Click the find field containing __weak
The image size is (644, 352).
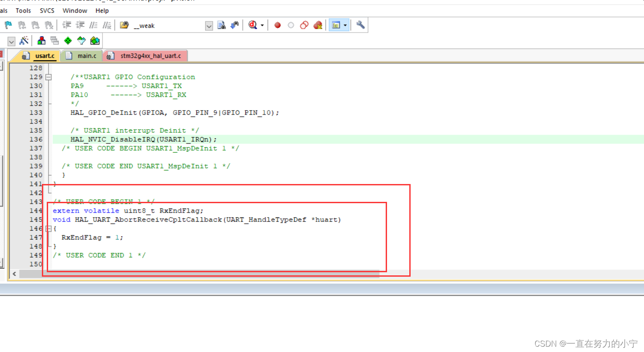click(168, 26)
